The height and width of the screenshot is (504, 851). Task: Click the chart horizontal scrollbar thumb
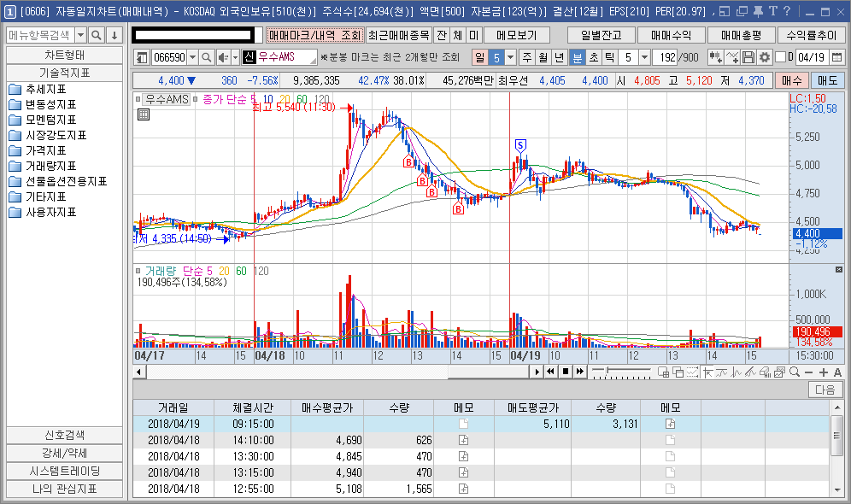click(488, 372)
